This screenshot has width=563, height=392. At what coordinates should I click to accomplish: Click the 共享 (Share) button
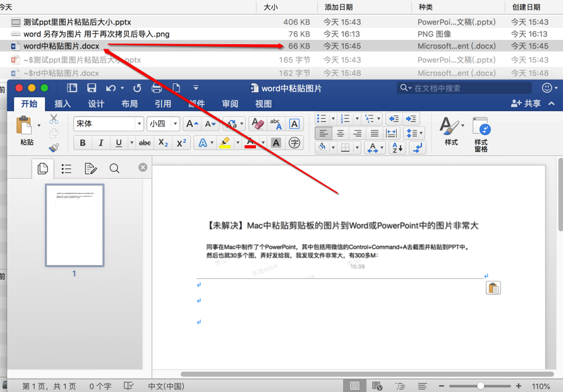coord(526,104)
